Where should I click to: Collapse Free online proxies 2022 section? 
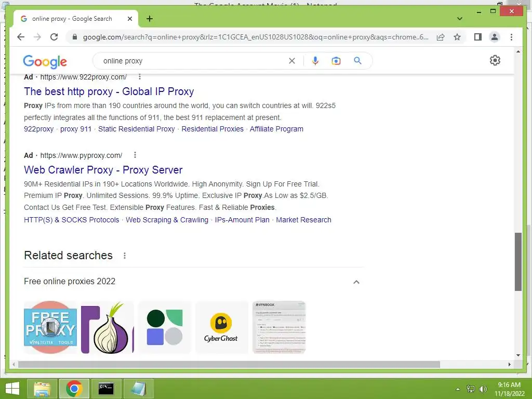[356, 282]
